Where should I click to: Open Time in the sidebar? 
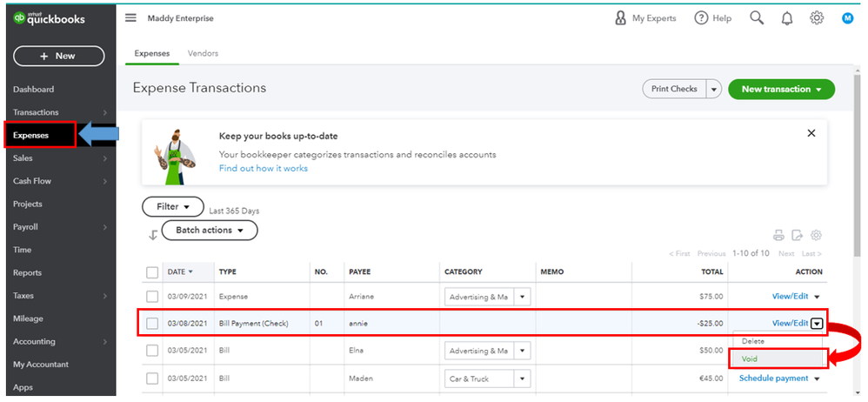22,250
